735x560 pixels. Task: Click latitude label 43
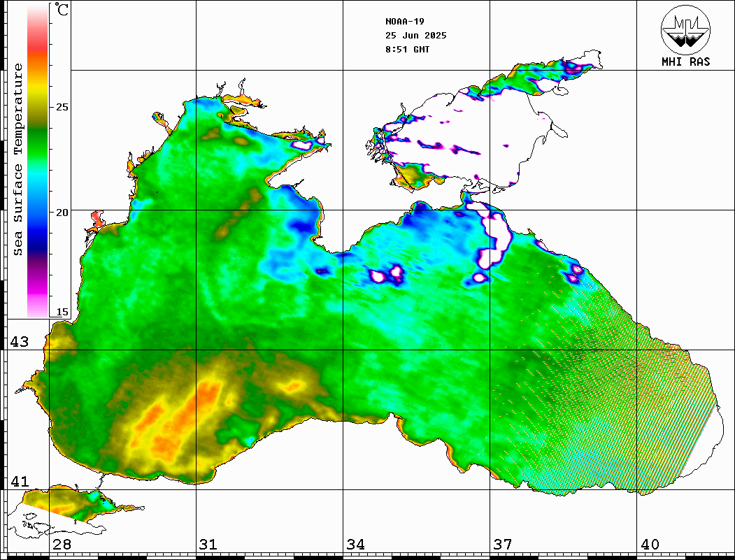20,342
